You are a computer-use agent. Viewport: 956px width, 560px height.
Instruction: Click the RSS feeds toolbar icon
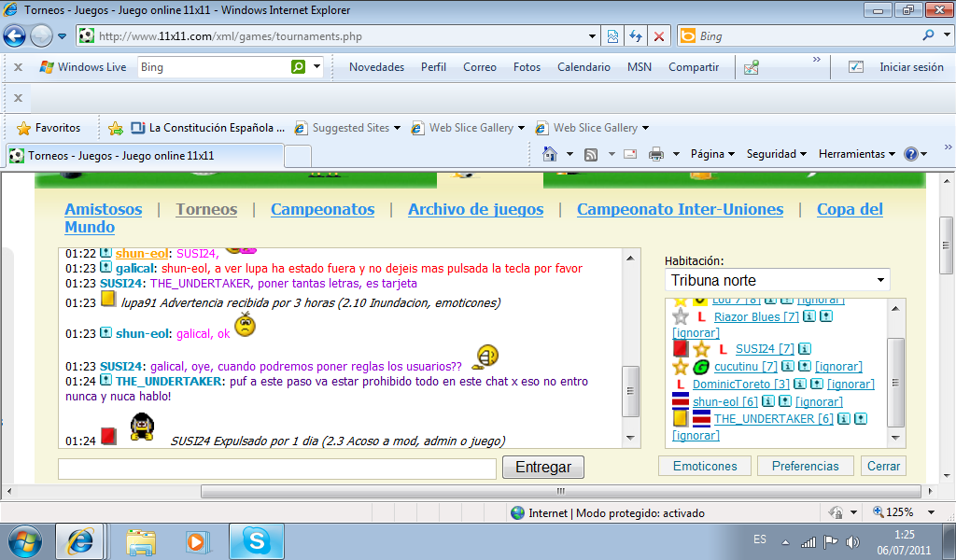point(591,154)
